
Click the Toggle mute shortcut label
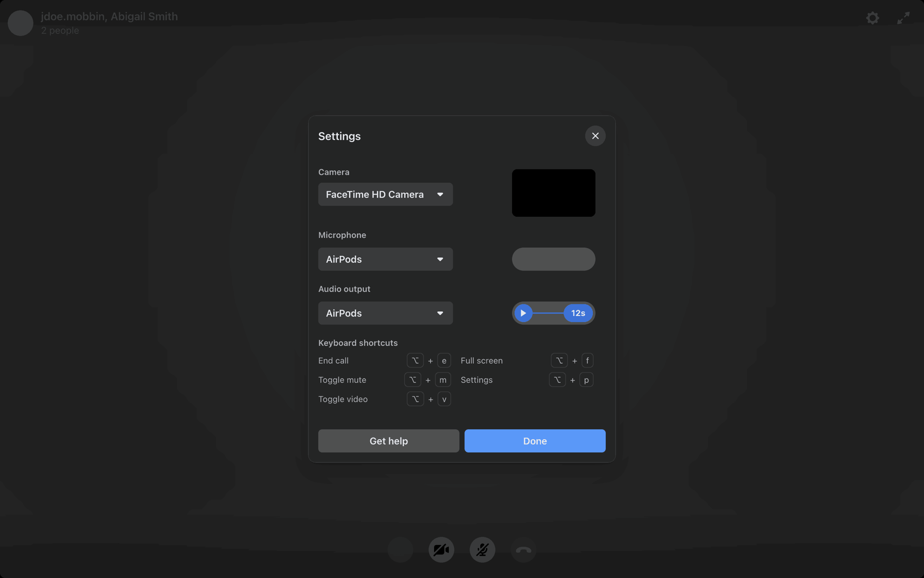point(342,380)
